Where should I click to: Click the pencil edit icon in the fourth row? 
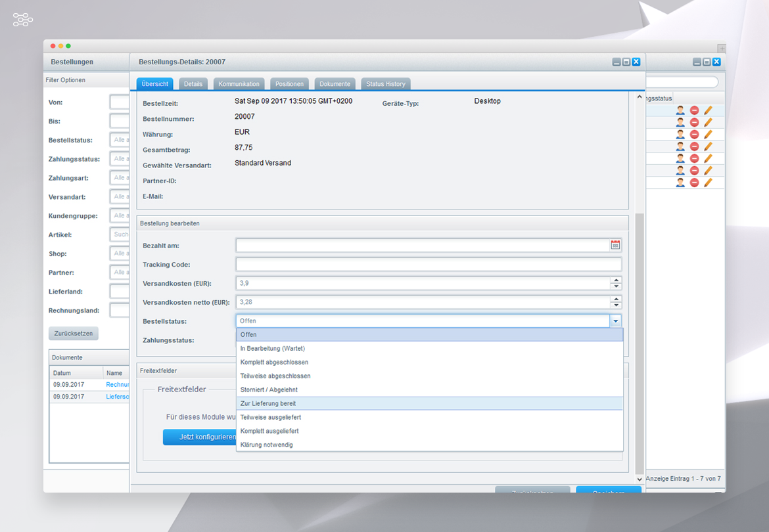pyautogui.click(x=708, y=146)
